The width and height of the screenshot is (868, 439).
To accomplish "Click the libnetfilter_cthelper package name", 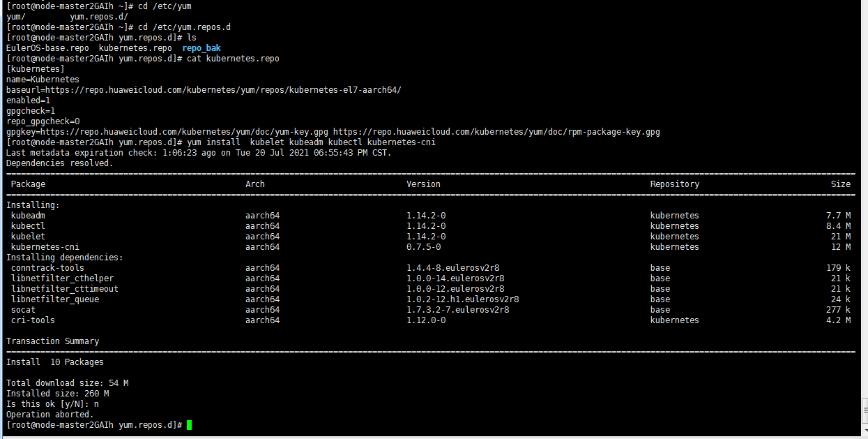I will (x=62, y=278).
